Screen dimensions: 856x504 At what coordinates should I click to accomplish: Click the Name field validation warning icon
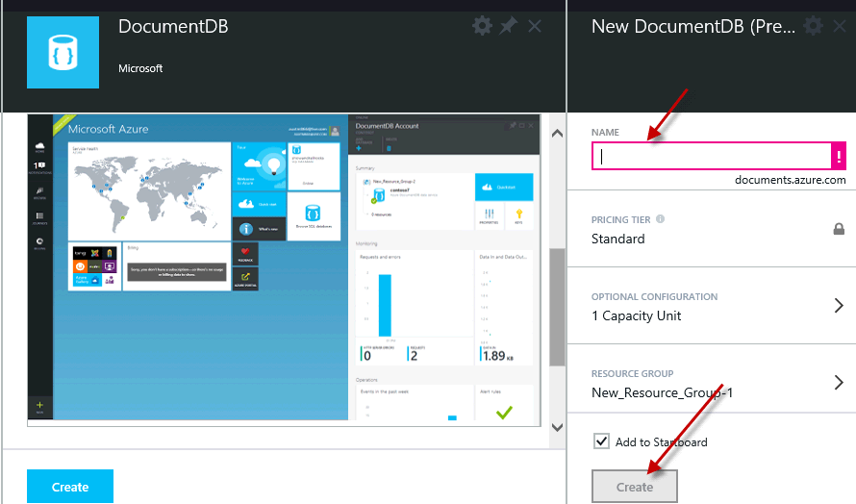point(839,156)
